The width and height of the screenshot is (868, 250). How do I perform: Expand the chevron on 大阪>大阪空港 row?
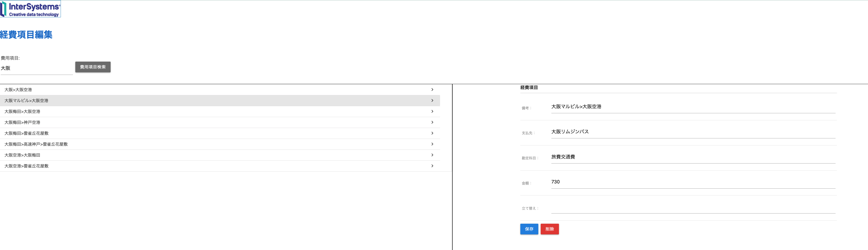point(432,90)
